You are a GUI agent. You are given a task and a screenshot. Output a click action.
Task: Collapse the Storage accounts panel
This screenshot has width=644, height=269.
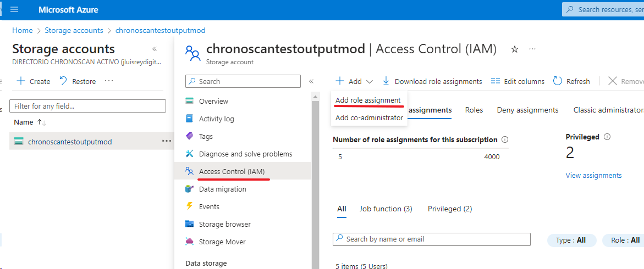coord(155,49)
